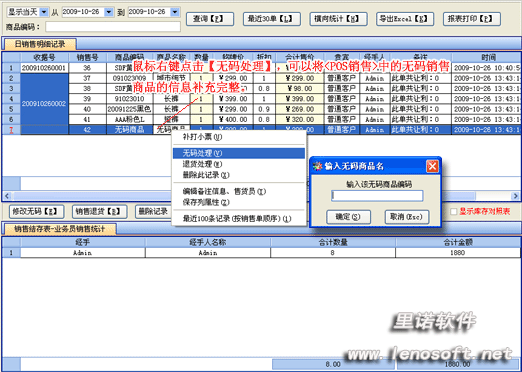Click the 确定 button in the dialog
This screenshot has width=522, height=372.
point(348,217)
